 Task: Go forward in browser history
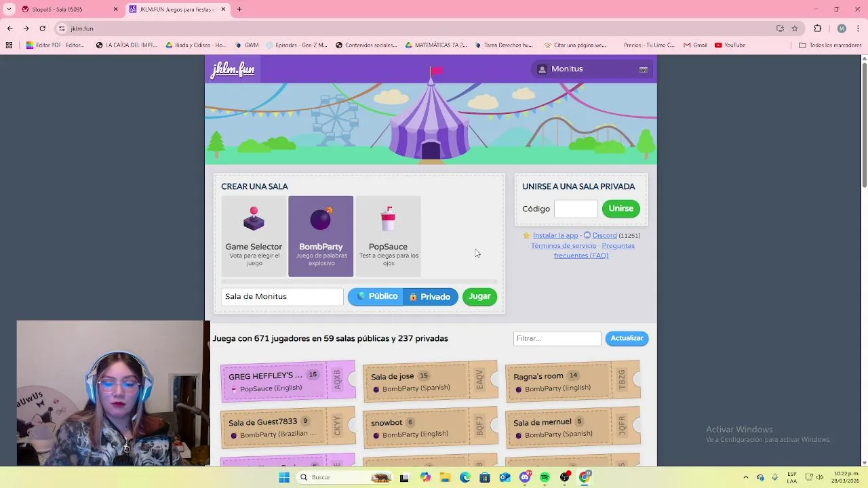tap(26, 28)
